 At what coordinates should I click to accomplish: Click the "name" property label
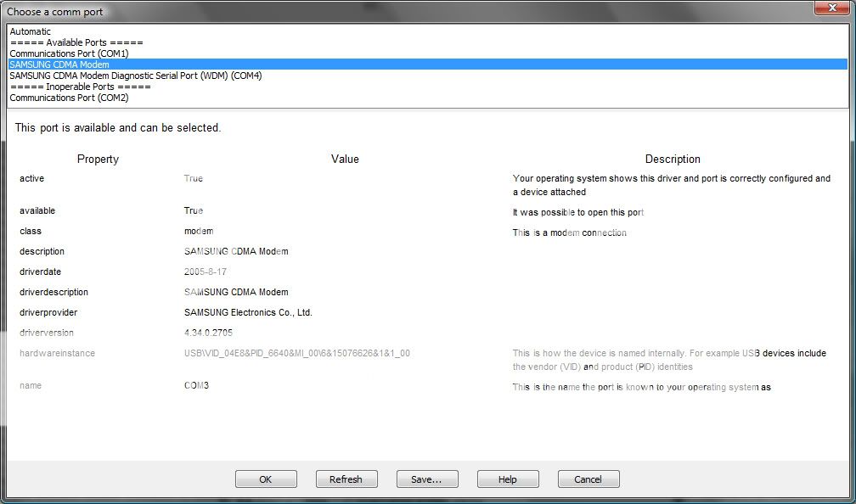(31, 385)
